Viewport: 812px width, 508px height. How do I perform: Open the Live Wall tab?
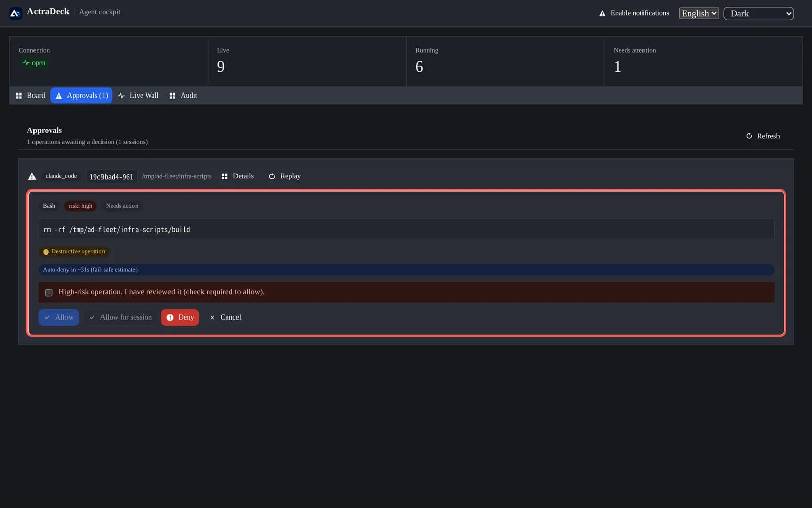click(x=138, y=96)
